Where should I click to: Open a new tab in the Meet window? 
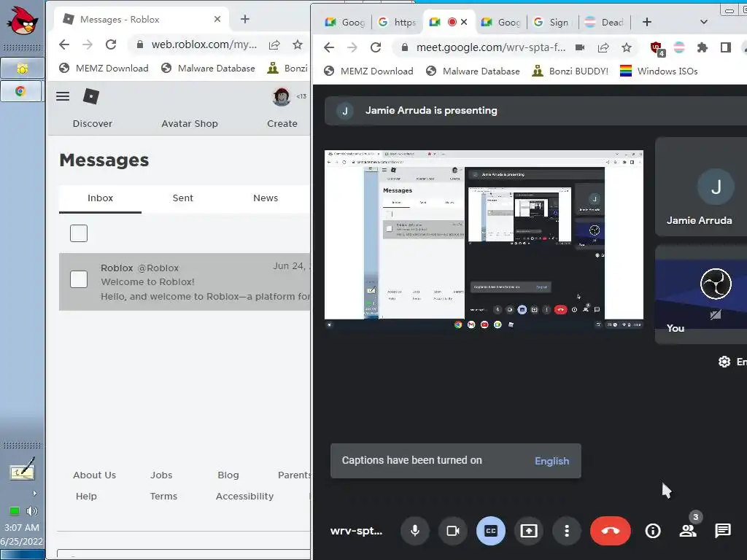pyautogui.click(x=646, y=22)
